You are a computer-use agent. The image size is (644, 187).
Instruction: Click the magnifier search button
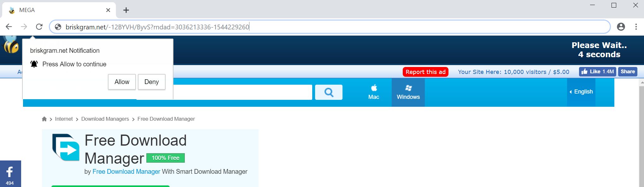(329, 92)
